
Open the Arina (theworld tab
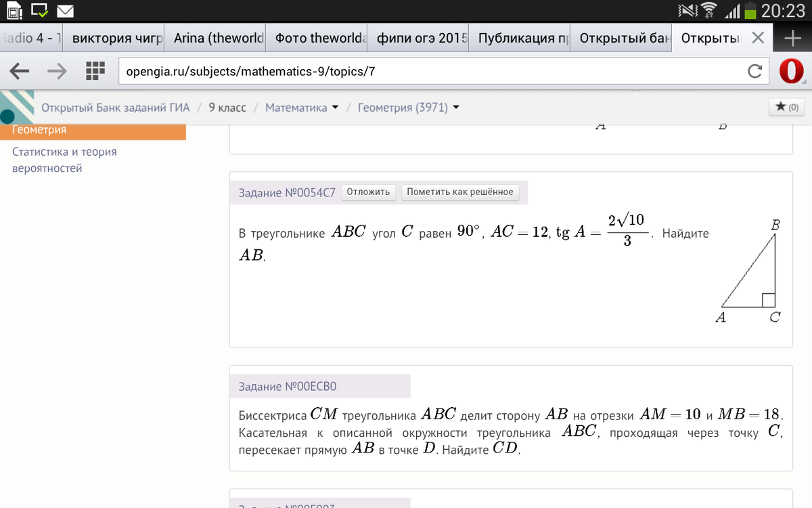(218, 39)
